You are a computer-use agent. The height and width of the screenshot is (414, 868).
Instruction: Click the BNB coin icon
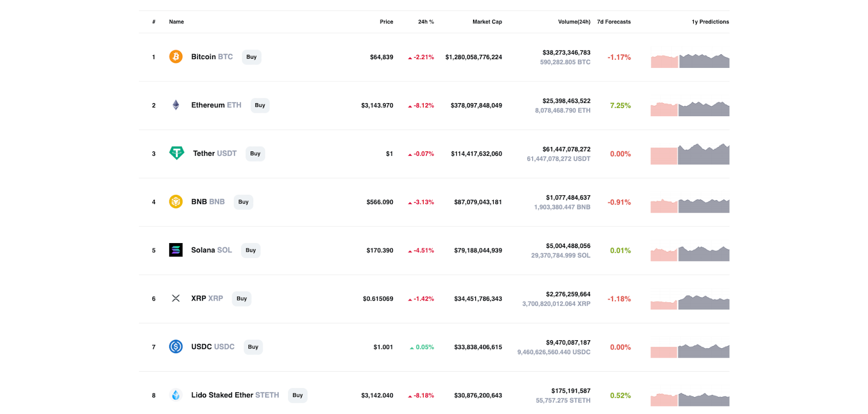point(175,201)
